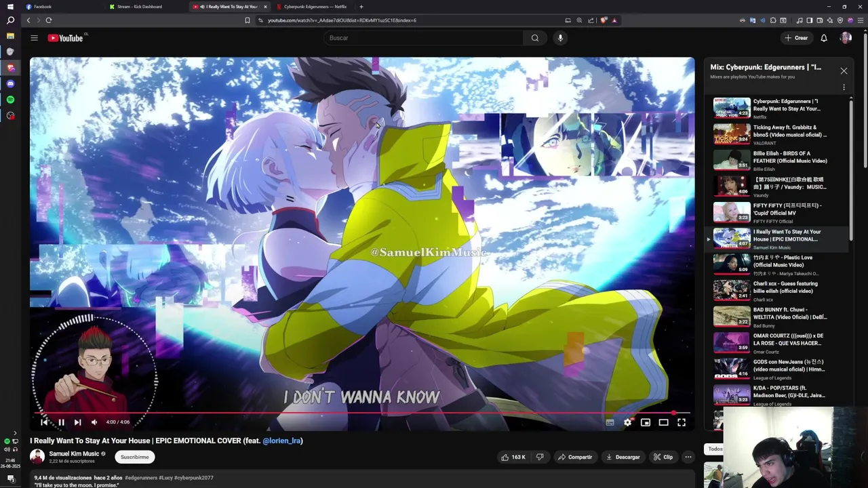The height and width of the screenshot is (488, 868).
Task: Play the Ticking Away ft. Grabbitz playlist item
Action: point(777,134)
